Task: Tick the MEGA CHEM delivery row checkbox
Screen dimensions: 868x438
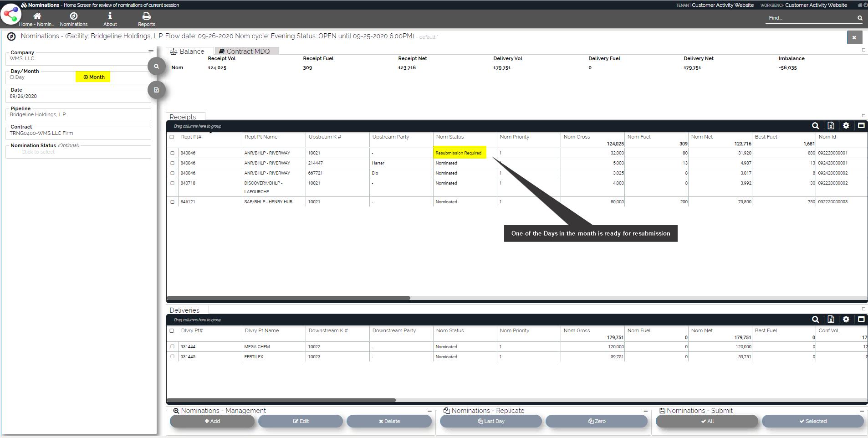Action: coord(172,347)
